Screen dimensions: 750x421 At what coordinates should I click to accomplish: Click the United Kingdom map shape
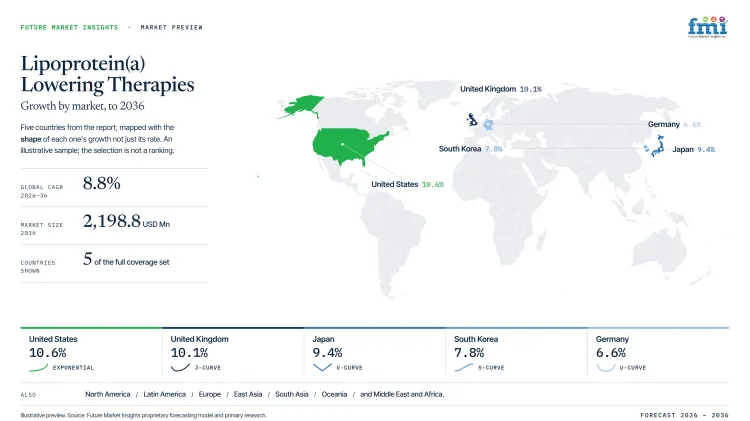(472, 119)
